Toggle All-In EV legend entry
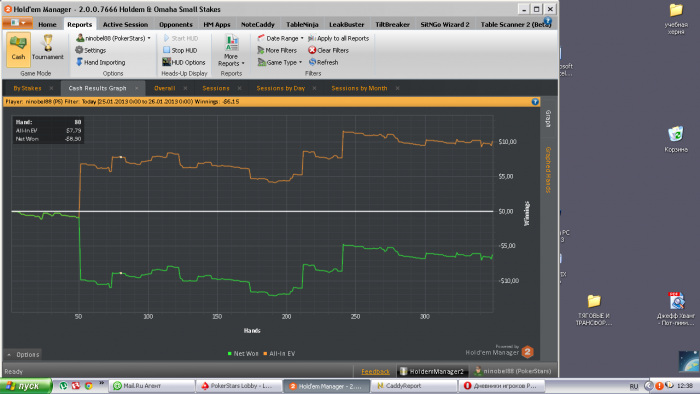Viewport: 700px width, 394px height. pyautogui.click(x=279, y=353)
